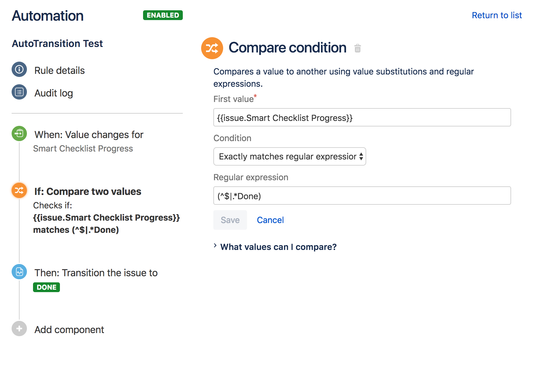Open the Audit log entry
Screen dimensions: 549x366
point(54,93)
